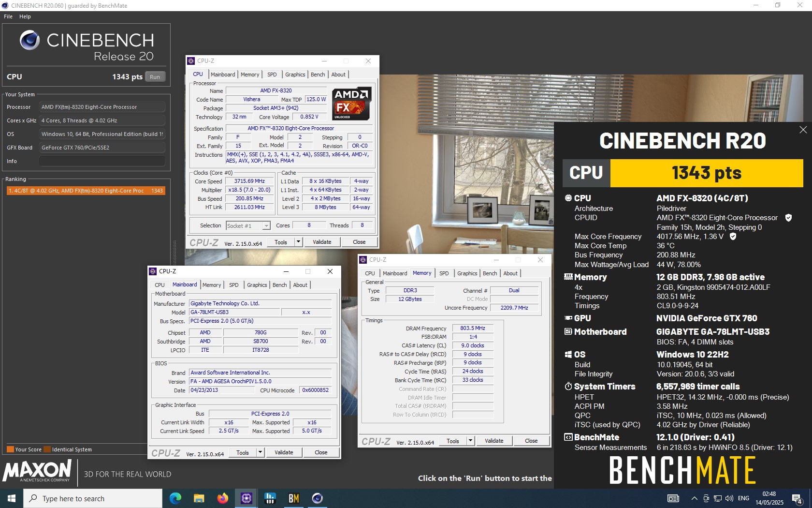This screenshot has height=508, width=812.
Task: Expand Tools dropdown arrow in CPU-Z Mainboard window
Action: point(260,452)
